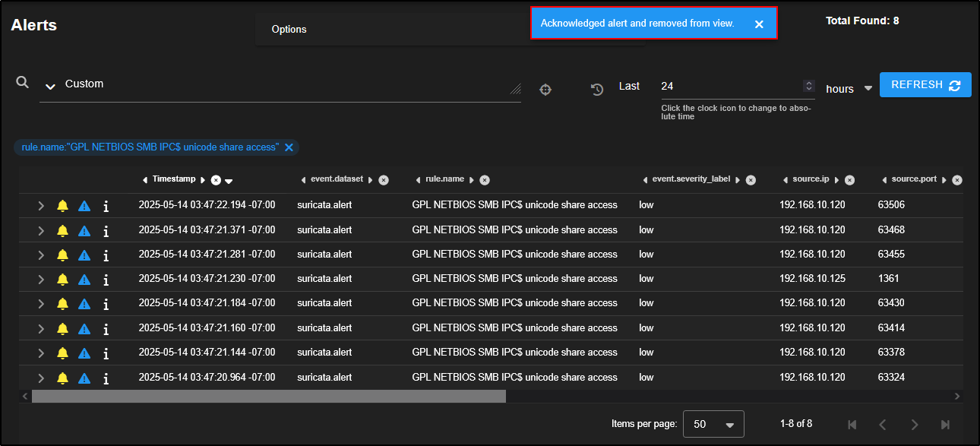Click the crosshair target icon beside query
The width and height of the screenshot is (980, 446).
point(545,90)
